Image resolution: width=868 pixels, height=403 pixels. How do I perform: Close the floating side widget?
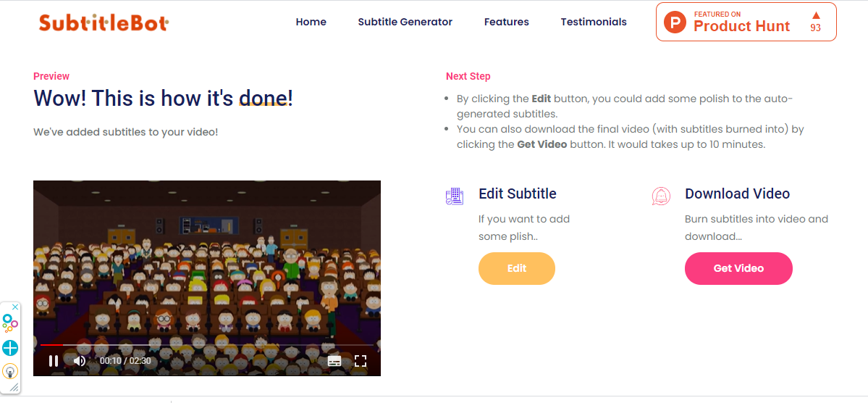(15, 307)
